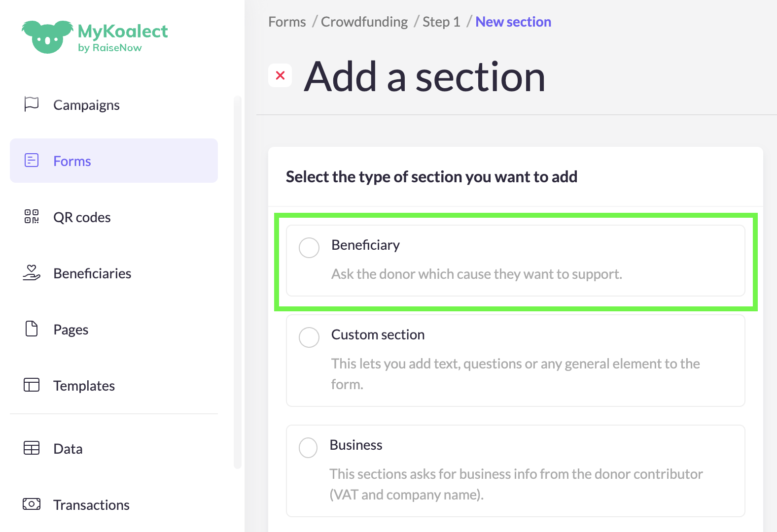Open the Beneficiaries menu item
The width and height of the screenshot is (777, 532).
tap(92, 273)
